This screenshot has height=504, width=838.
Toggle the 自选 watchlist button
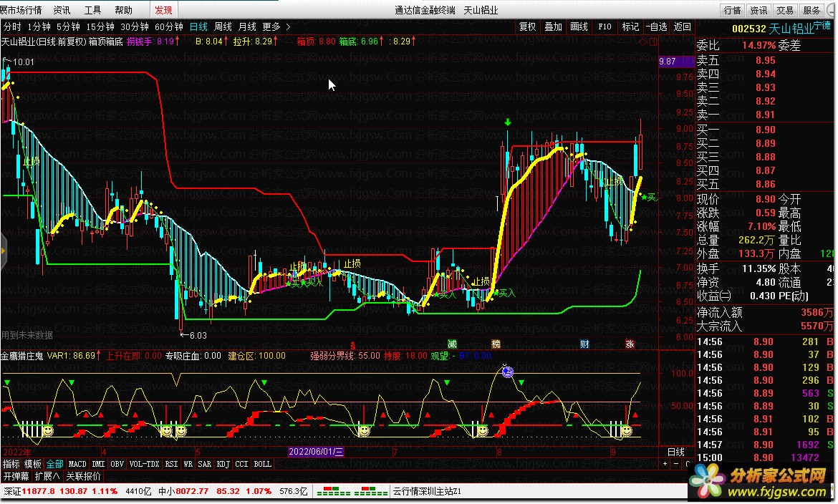tap(656, 26)
